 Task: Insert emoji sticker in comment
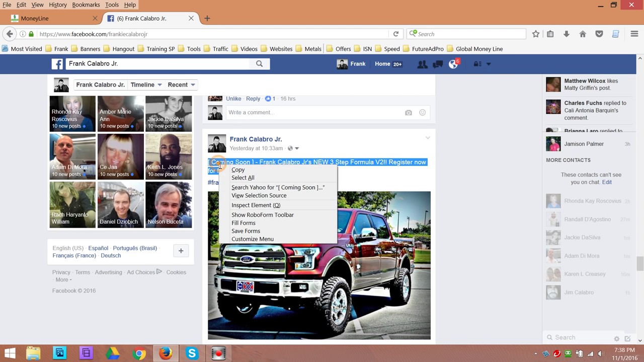coord(423,113)
